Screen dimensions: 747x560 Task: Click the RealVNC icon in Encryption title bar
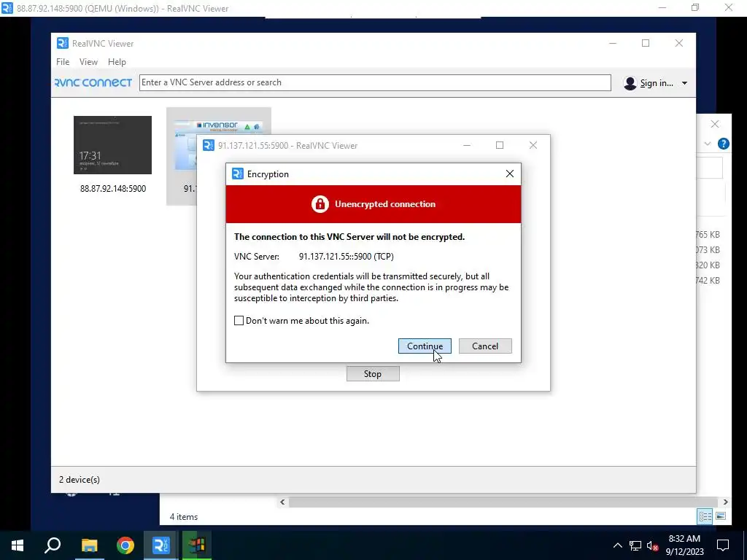click(x=237, y=174)
